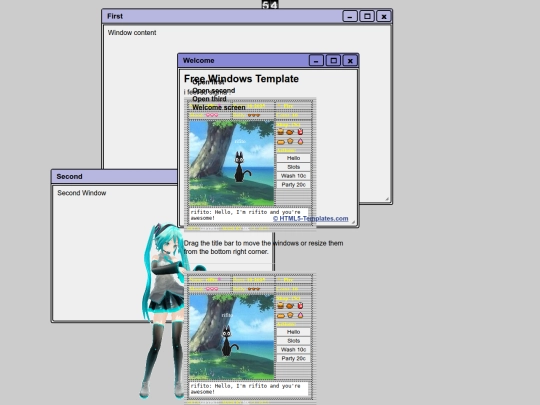Select the red soda can icon in upper pet widget

coord(300,132)
